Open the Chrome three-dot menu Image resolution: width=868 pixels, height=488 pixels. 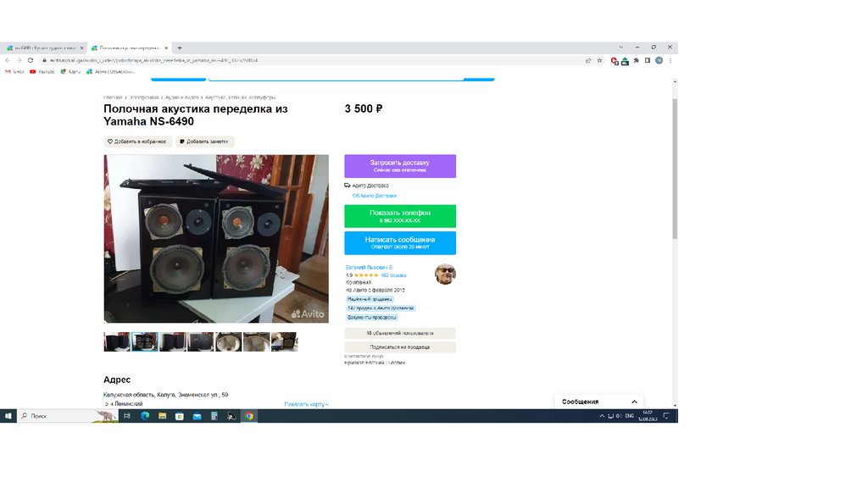tap(670, 60)
